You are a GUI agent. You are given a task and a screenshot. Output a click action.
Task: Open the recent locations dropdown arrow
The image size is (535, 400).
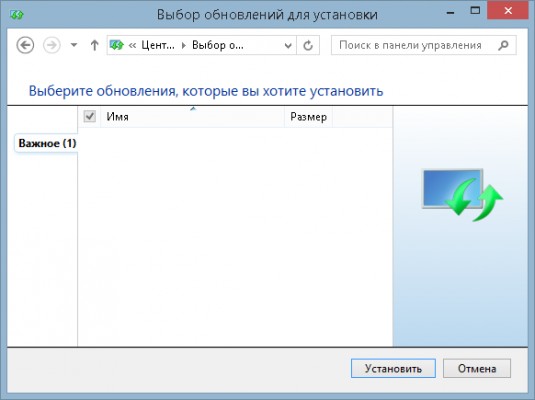74,45
